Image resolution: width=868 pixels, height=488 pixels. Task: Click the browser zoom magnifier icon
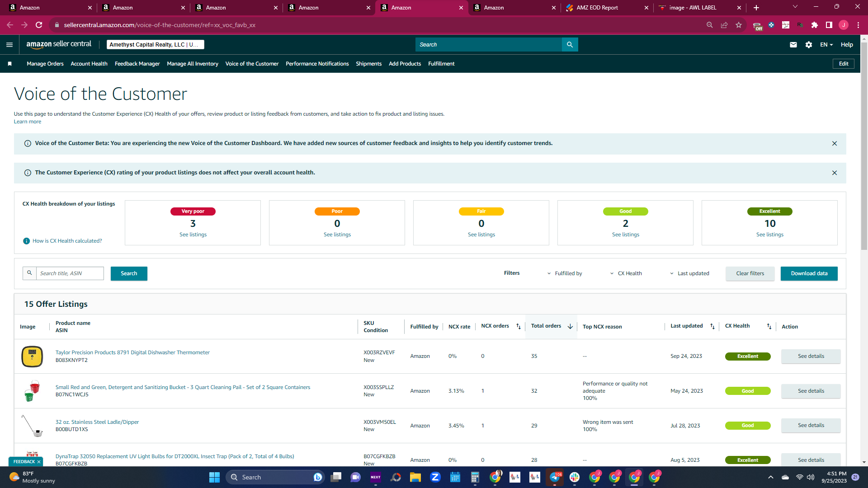tap(710, 25)
